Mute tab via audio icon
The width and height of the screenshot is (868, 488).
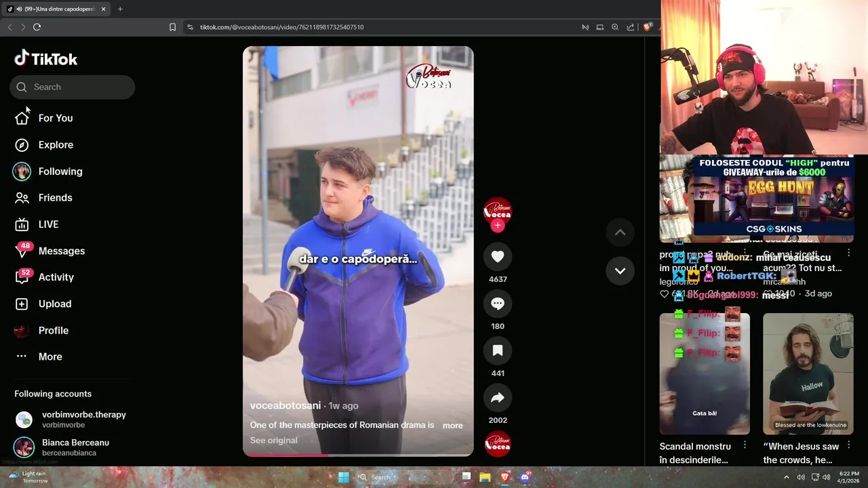coord(19,9)
